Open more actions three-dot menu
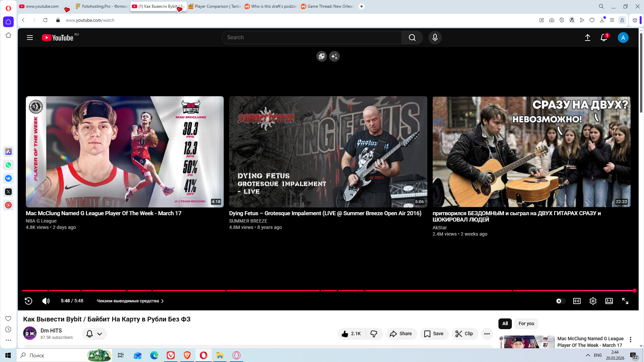 click(x=487, y=334)
